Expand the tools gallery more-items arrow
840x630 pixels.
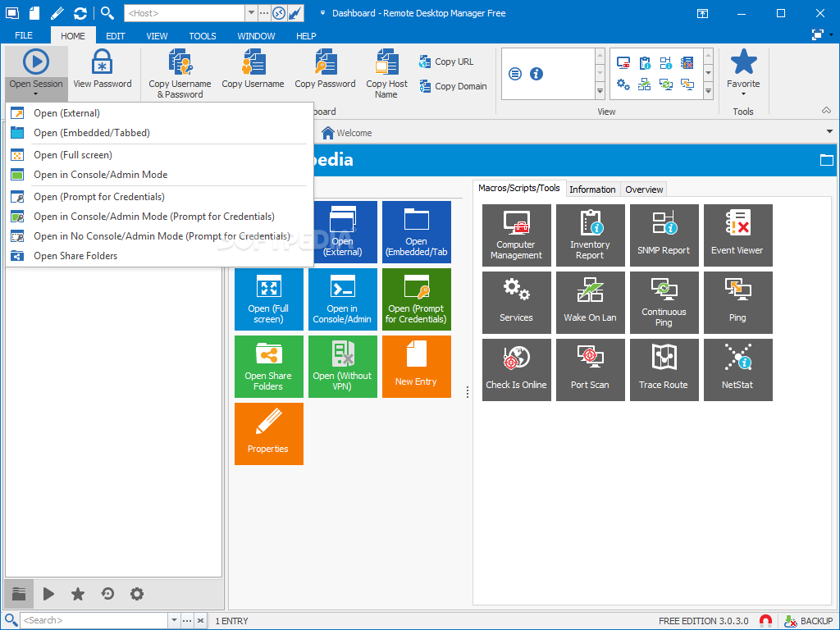(x=708, y=91)
